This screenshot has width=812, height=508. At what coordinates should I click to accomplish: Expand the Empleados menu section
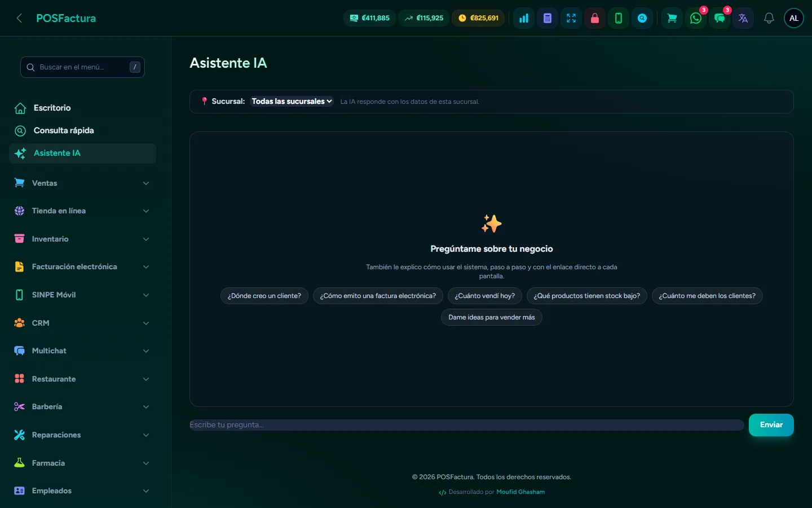[x=82, y=491]
